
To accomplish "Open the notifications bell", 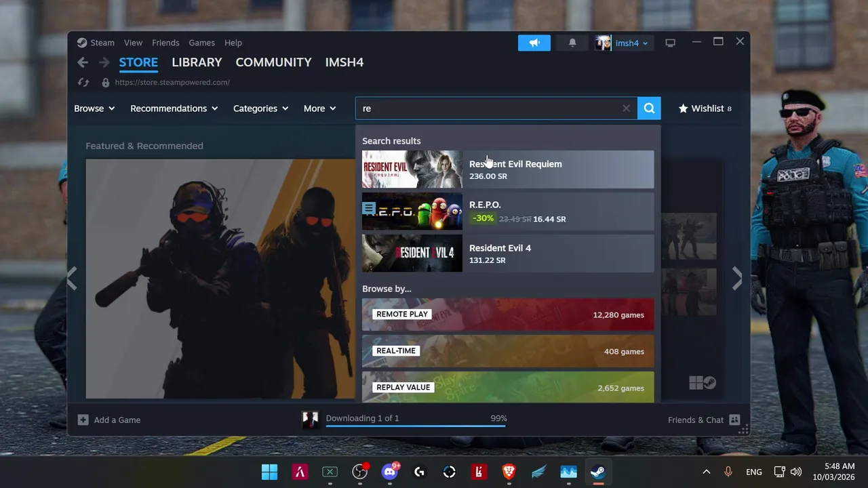I will 572,43.
